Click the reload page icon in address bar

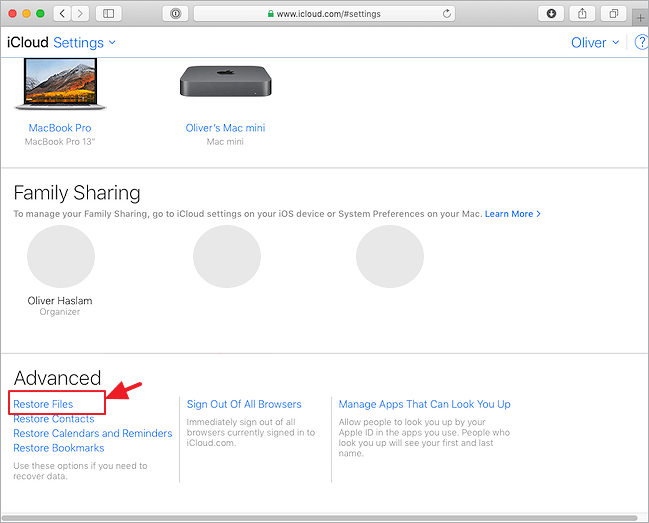click(x=447, y=14)
